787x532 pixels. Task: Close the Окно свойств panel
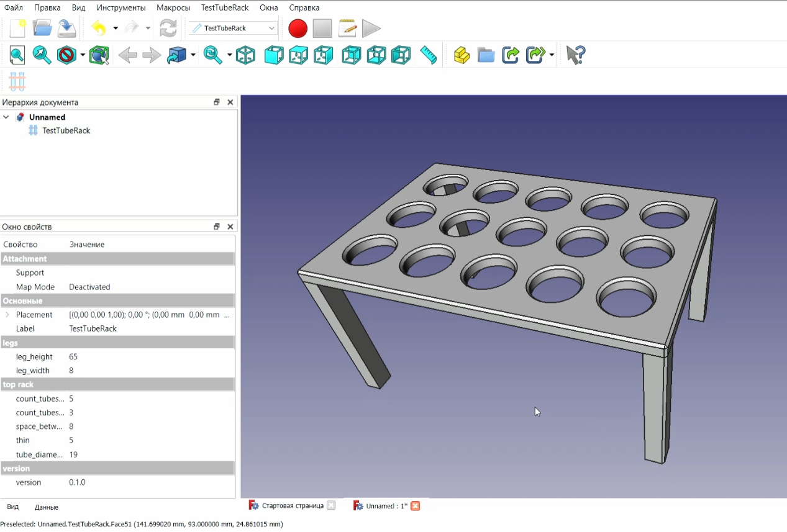[230, 227]
